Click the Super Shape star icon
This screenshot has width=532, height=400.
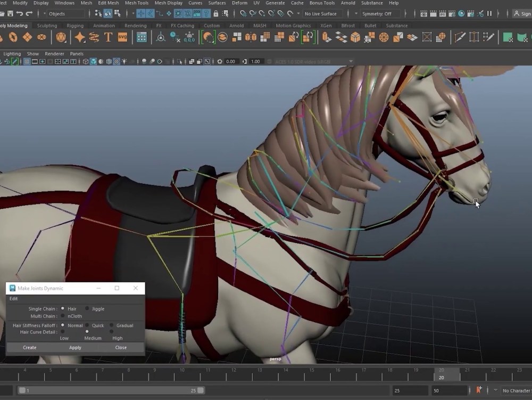80,37
